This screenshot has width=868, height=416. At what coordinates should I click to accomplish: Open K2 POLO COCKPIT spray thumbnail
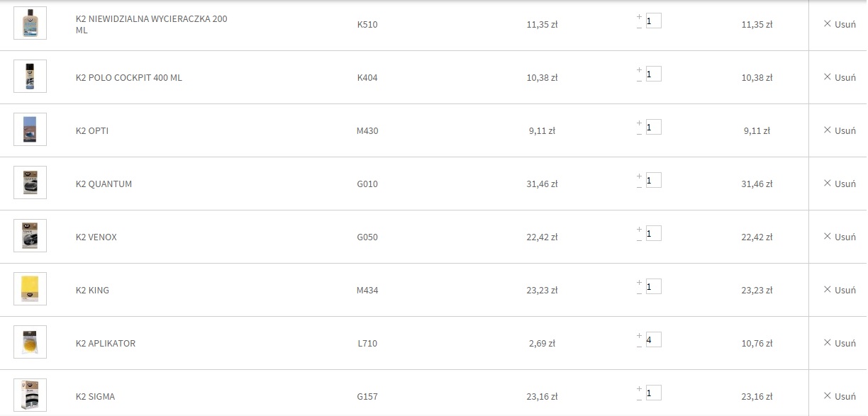[30, 77]
